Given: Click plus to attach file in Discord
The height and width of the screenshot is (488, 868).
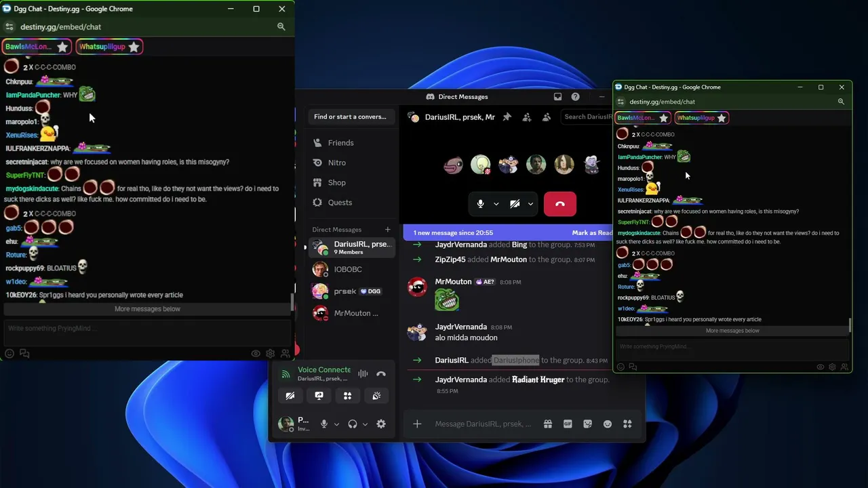Looking at the screenshot, I should point(417,424).
